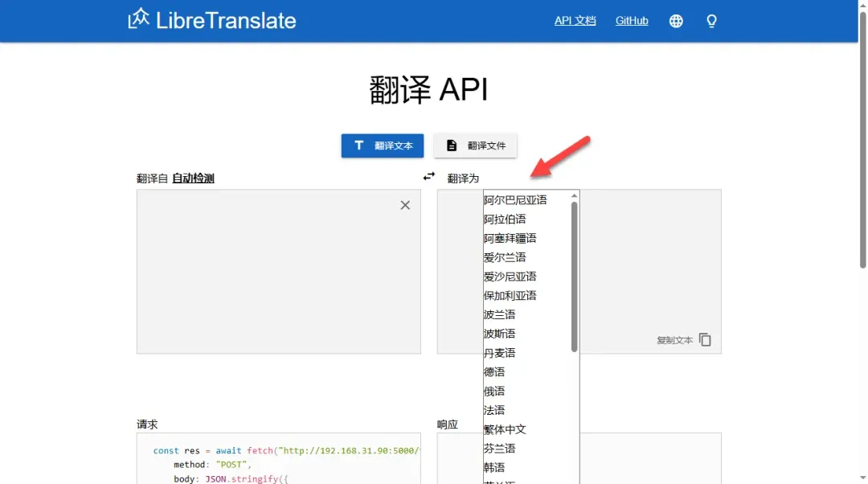Switch to 翻译文本 tab button
Screen dimensions: 868x484
click(383, 146)
